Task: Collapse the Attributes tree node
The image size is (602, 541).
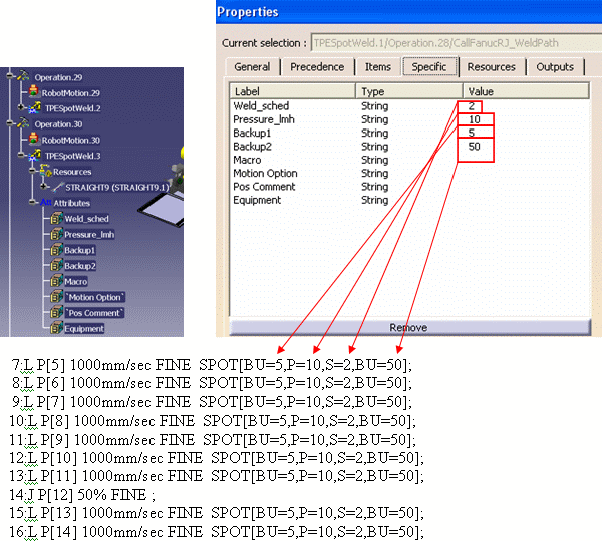Action: click(x=32, y=202)
